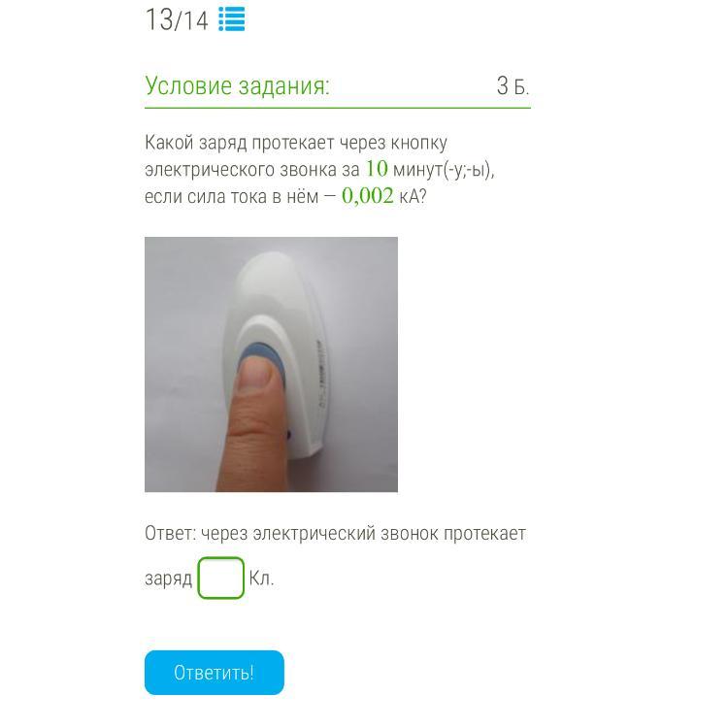Click the words электрического звонка за
Viewport: 728px width, 728px height.
(x=252, y=170)
